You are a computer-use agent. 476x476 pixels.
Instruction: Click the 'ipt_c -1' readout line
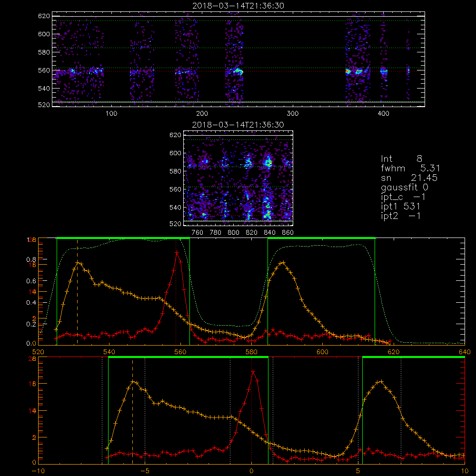404,197
